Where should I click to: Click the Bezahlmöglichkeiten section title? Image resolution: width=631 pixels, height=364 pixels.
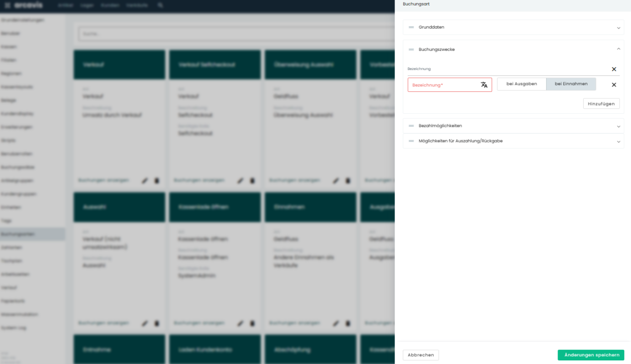coord(440,126)
